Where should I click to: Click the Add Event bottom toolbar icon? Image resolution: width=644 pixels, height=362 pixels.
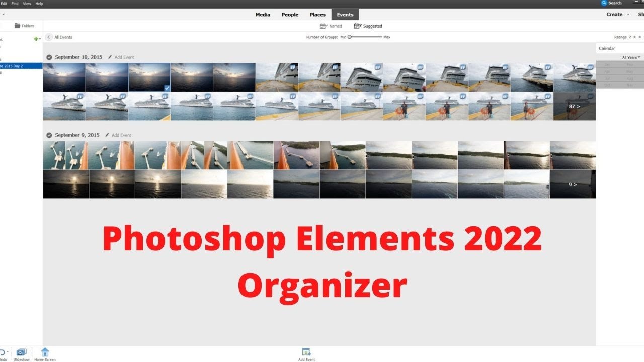click(306, 352)
